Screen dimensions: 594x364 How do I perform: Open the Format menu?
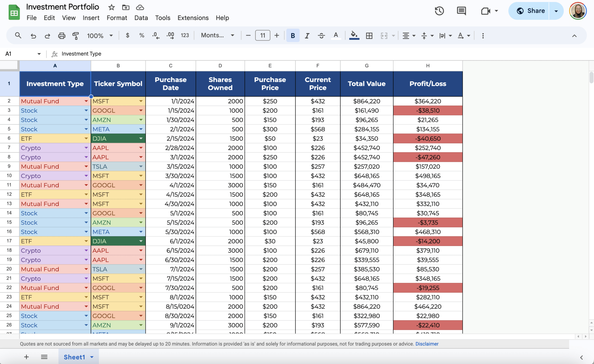117,18
